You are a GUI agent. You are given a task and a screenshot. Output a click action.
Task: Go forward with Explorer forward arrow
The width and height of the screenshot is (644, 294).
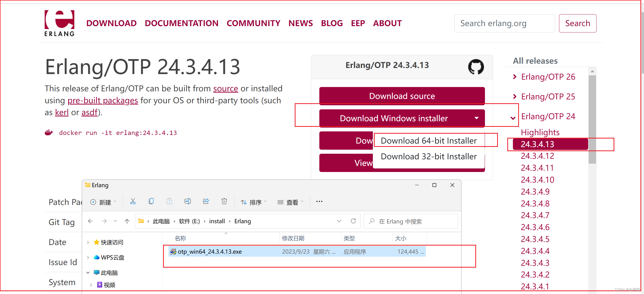[x=104, y=221]
